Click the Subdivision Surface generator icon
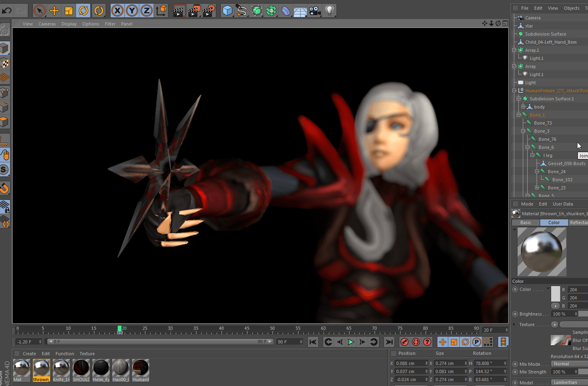588x386 pixels. pos(257,11)
